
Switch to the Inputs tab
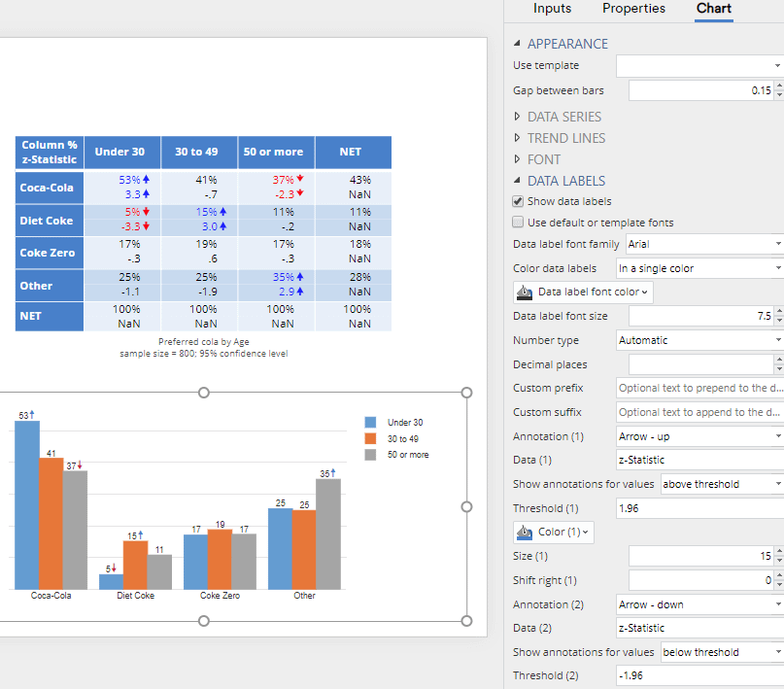(x=552, y=9)
